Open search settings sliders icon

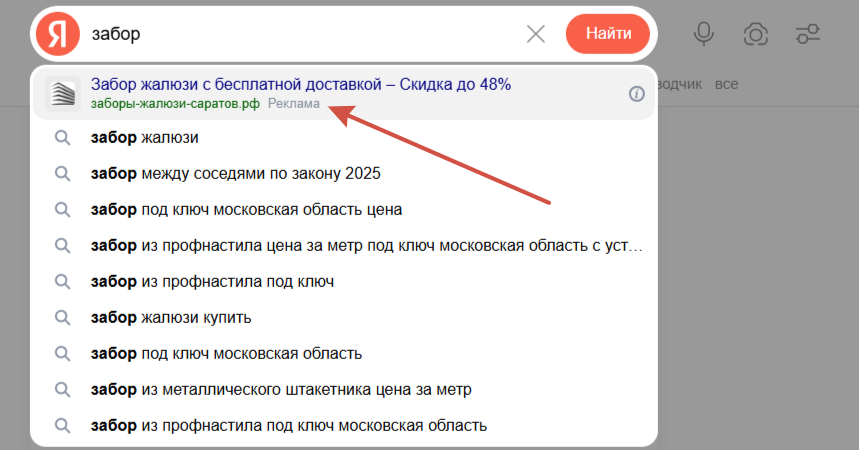[808, 34]
